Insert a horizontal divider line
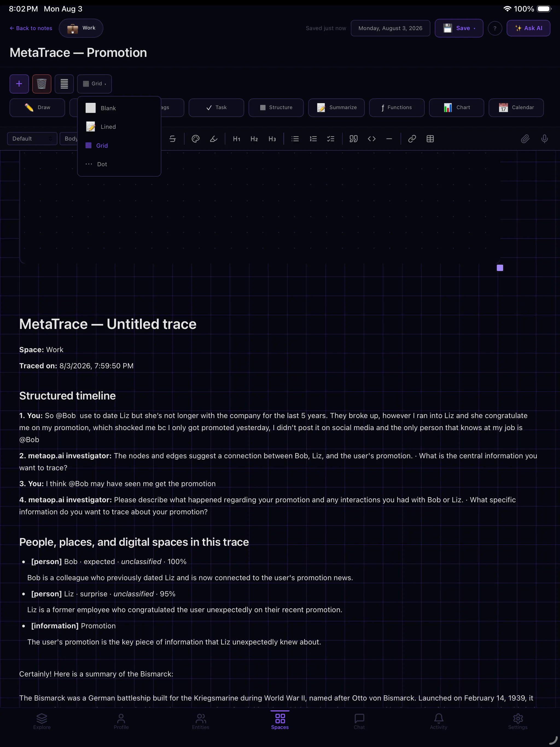The height and width of the screenshot is (747, 560). coord(389,139)
